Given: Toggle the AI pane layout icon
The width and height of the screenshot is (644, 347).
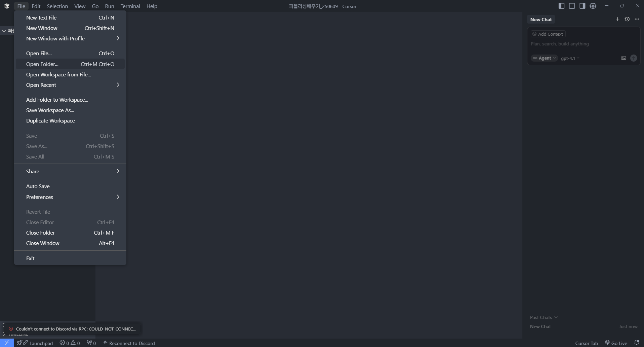Looking at the screenshot, I should click(582, 6).
